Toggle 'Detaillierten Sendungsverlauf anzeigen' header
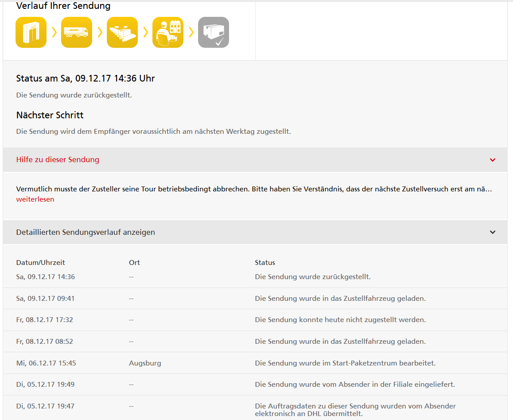513x420 pixels. click(x=85, y=232)
